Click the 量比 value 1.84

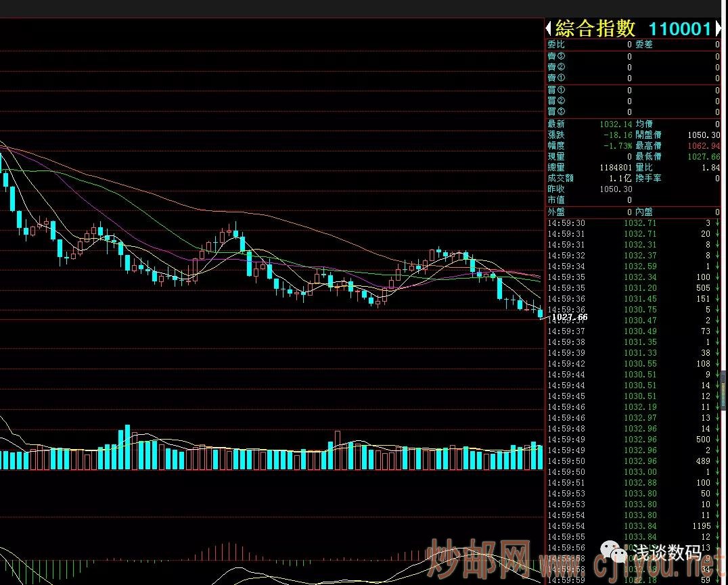click(711, 168)
